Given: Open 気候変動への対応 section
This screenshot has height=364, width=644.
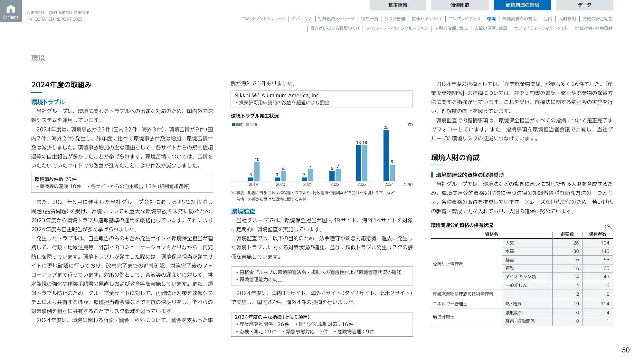Looking at the screenshot, I should 519,19.
